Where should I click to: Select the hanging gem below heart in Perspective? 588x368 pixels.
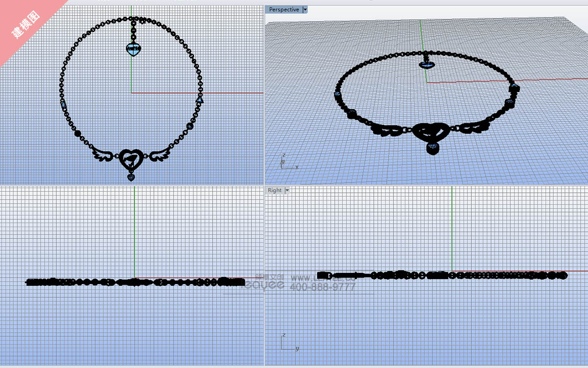(x=433, y=148)
